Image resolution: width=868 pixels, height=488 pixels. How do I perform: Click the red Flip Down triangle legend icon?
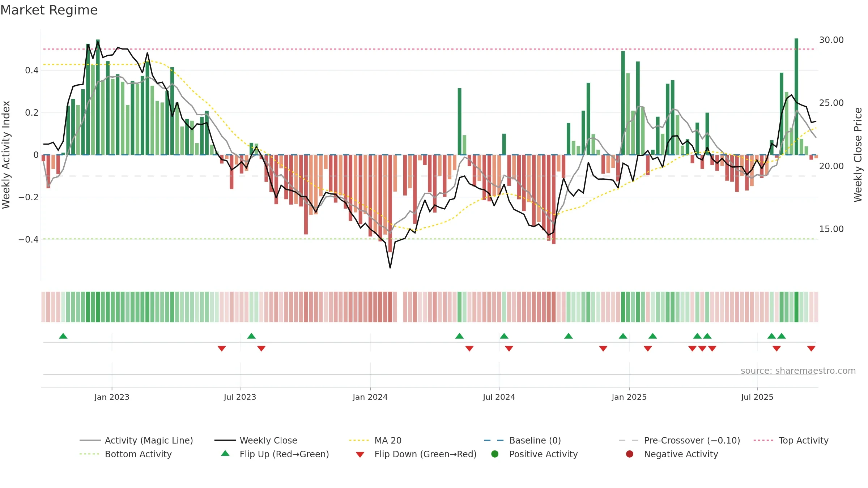click(x=360, y=454)
